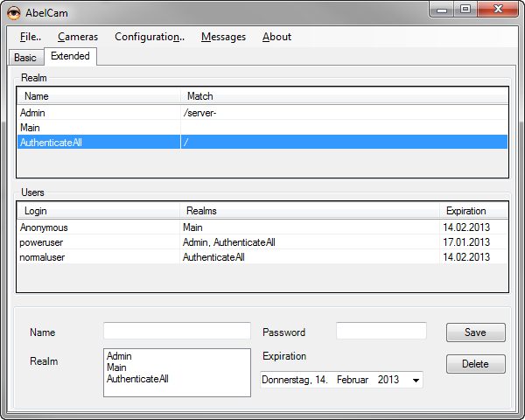Open the Messages menu
The width and height of the screenshot is (525, 420).
pyautogui.click(x=223, y=37)
